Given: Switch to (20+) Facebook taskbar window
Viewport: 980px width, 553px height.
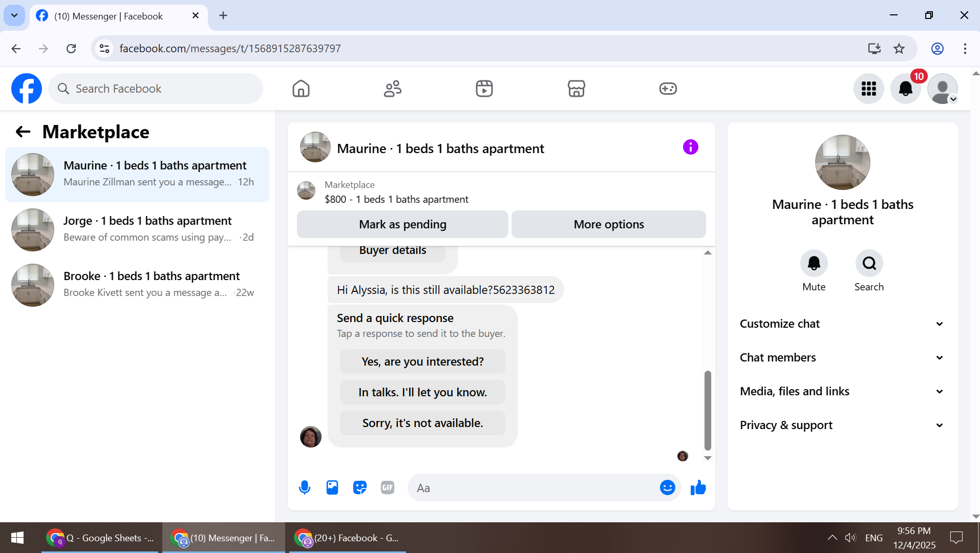Looking at the screenshot, I should 348,538.
